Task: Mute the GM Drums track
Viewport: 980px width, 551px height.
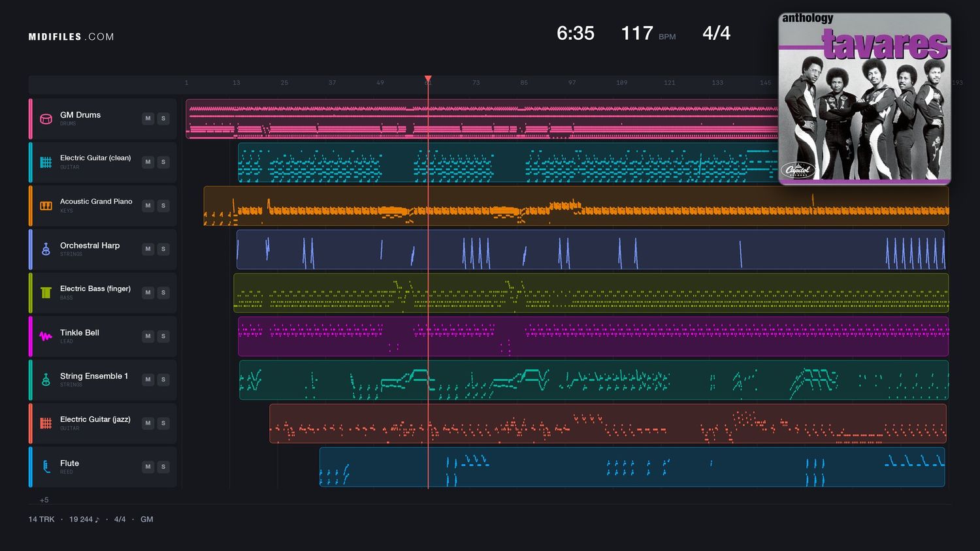Action: [148, 119]
